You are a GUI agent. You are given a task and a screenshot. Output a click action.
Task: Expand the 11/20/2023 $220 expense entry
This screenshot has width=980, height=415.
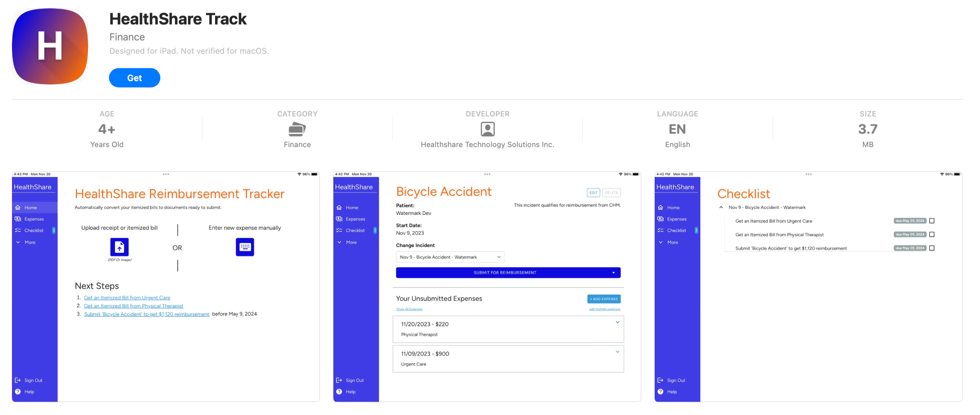tap(617, 322)
